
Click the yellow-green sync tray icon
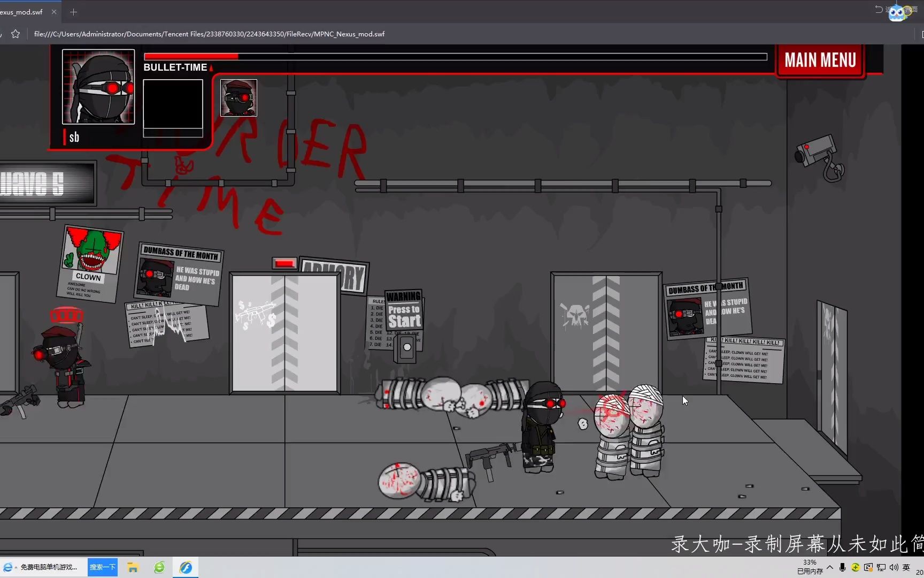856,567
